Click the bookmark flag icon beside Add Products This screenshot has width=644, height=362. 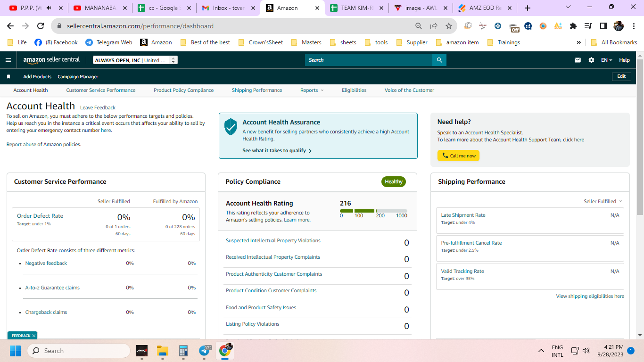8,76
